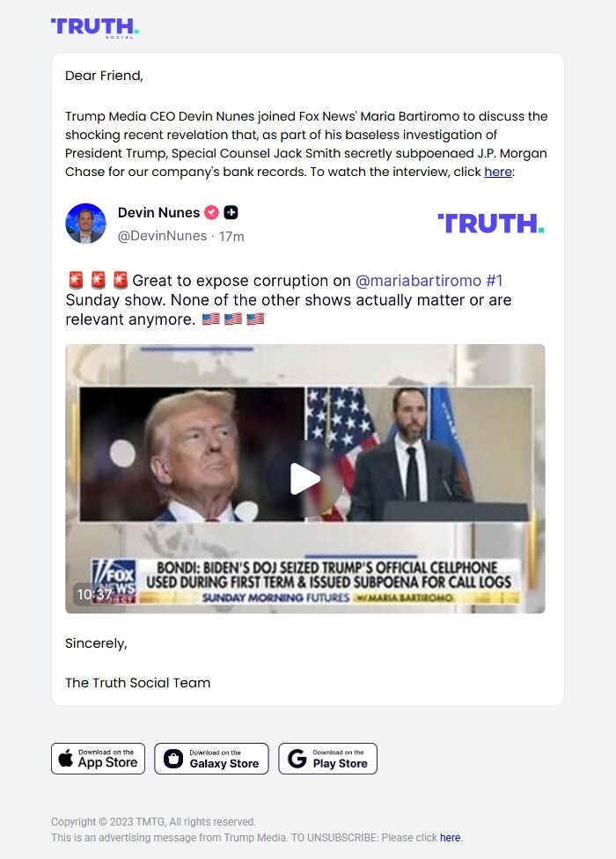Click the pink verified badge icon
This screenshot has height=859, width=616.
[x=211, y=213]
